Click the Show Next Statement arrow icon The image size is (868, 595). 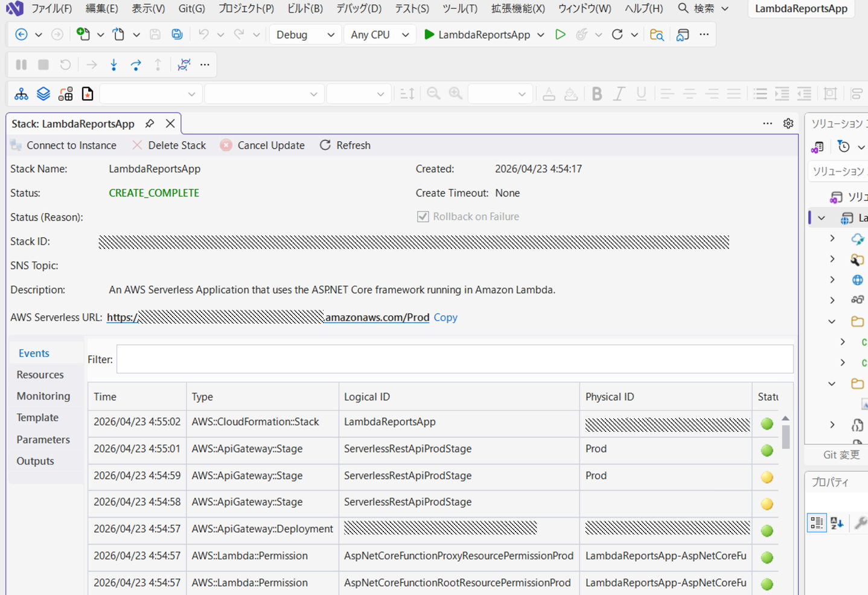92,64
